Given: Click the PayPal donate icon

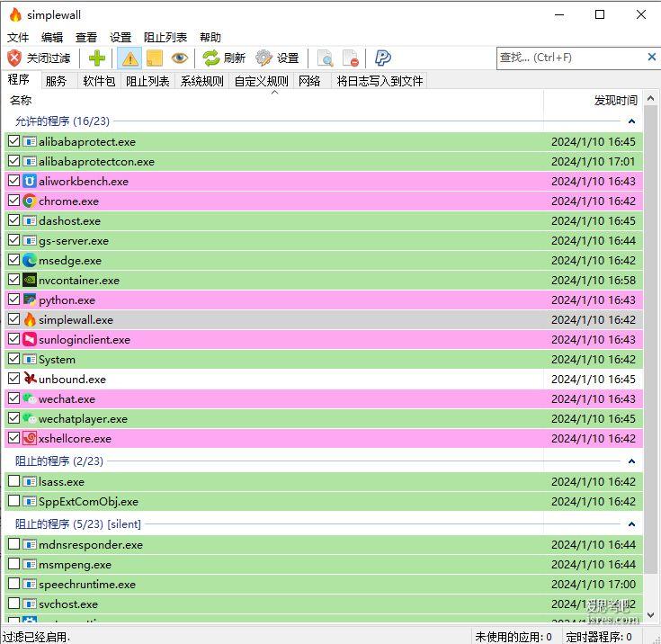Looking at the screenshot, I should 382,58.
